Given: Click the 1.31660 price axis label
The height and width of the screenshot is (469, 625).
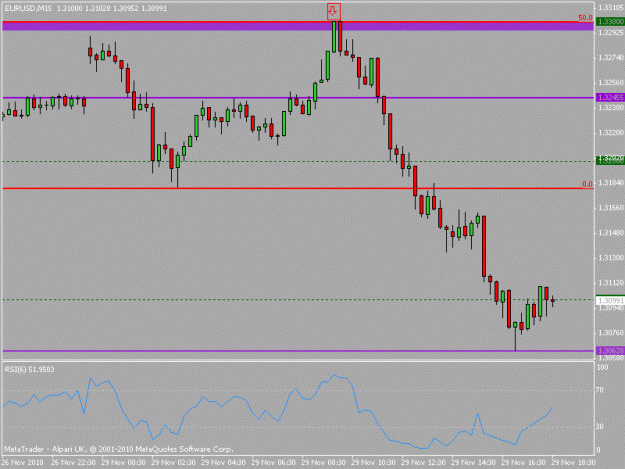Looking at the screenshot, I should 611,208.
